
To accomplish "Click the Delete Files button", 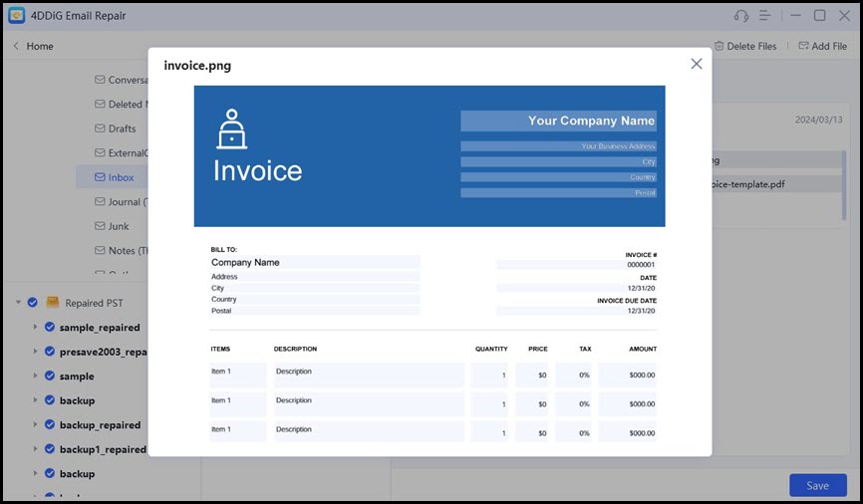I will 745,46.
